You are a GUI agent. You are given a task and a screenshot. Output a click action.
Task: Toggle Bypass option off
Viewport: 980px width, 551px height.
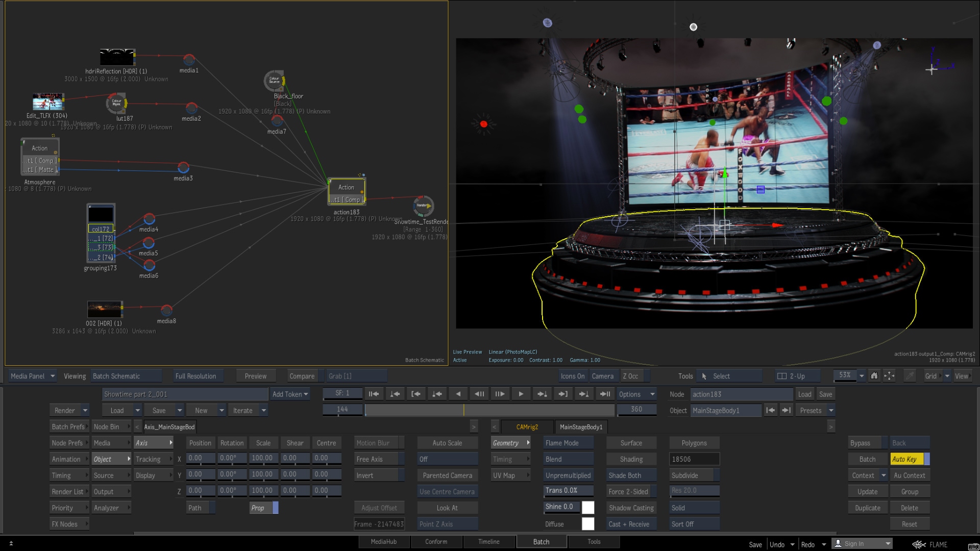click(862, 443)
